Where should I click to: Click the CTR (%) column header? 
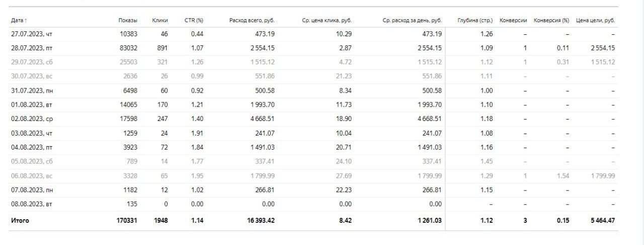[193, 21]
